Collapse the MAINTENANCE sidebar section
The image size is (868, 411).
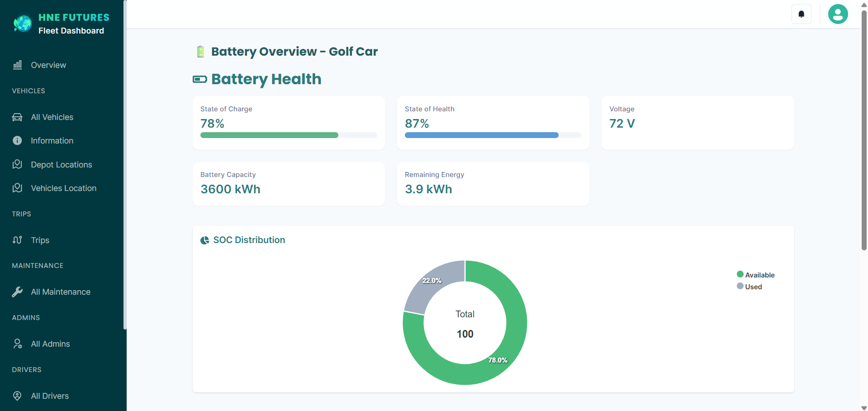click(38, 265)
